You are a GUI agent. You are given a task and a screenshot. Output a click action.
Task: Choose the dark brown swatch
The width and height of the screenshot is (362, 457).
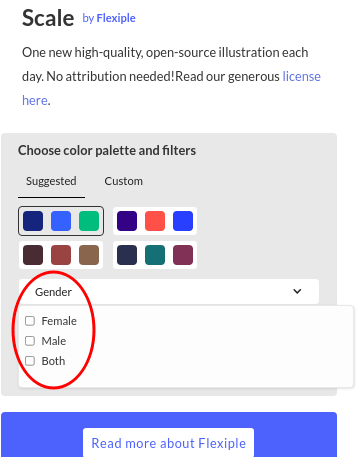point(33,255)
